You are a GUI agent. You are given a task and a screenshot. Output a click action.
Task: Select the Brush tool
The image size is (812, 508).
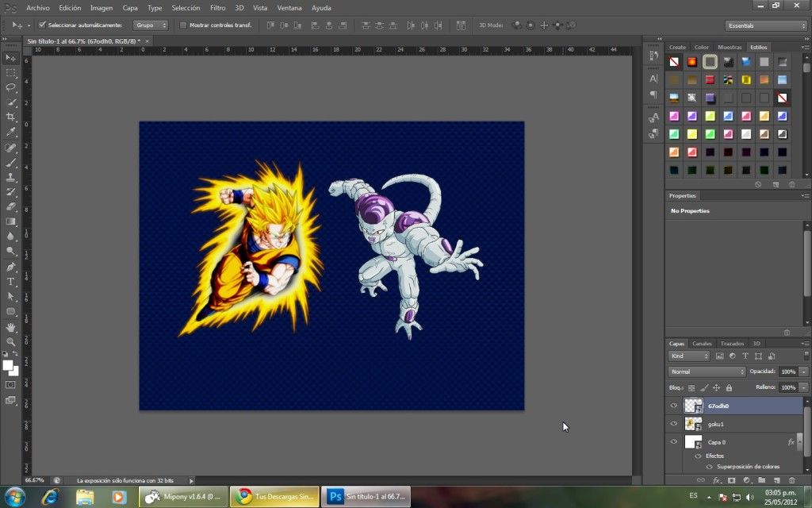(10, 162)
